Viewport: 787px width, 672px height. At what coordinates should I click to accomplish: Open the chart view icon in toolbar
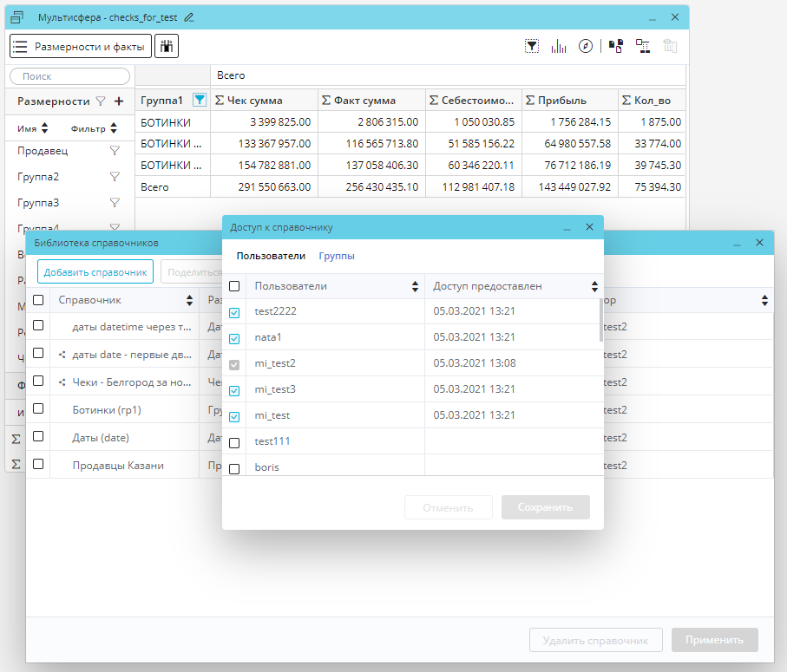559,47
